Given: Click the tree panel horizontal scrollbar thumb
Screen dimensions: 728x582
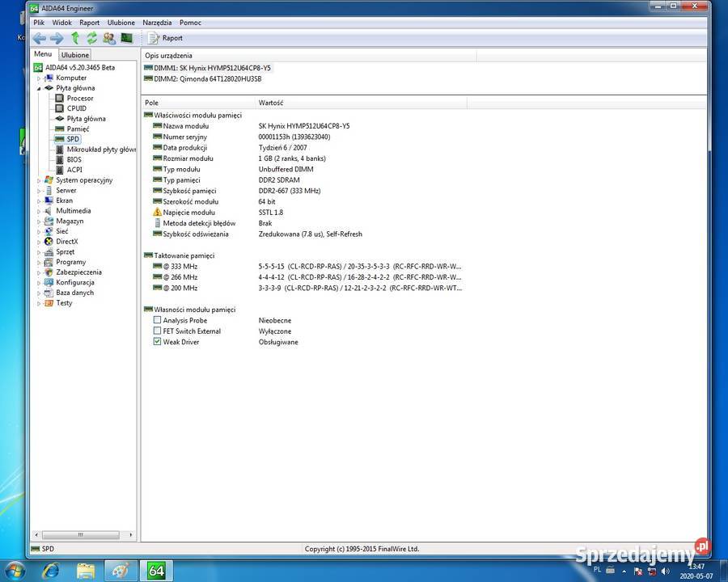Looking at the screenshot, I should pyautogui.click(x=80, y=534).
